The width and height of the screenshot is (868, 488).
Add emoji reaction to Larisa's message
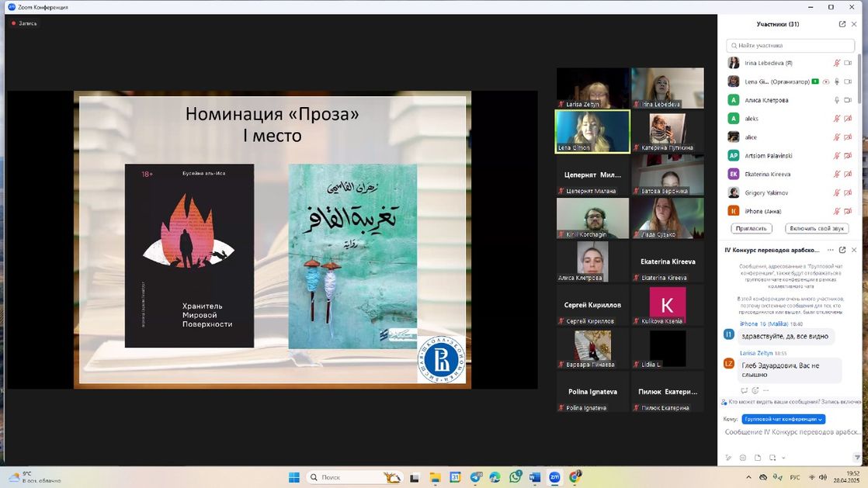(755, 390)
